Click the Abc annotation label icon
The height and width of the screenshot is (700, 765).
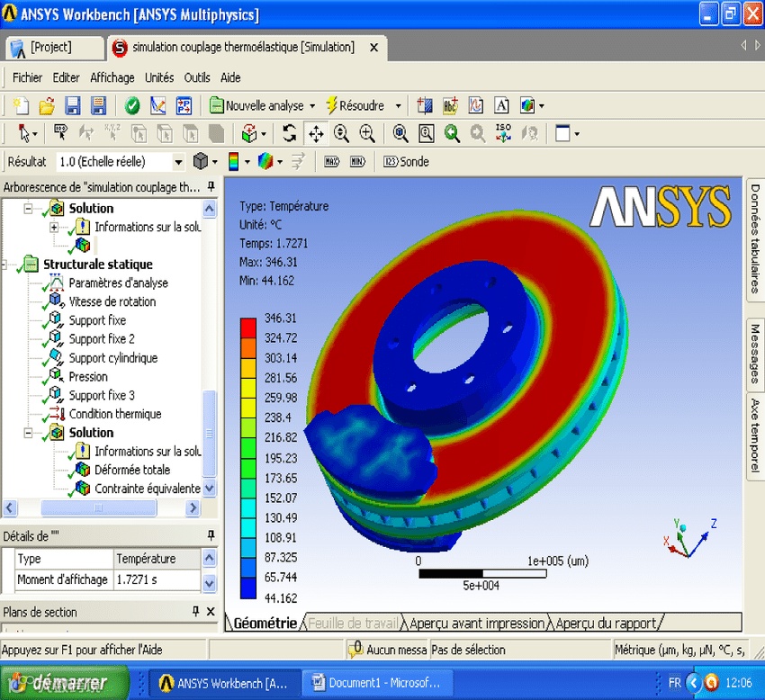tap(450, 105)
